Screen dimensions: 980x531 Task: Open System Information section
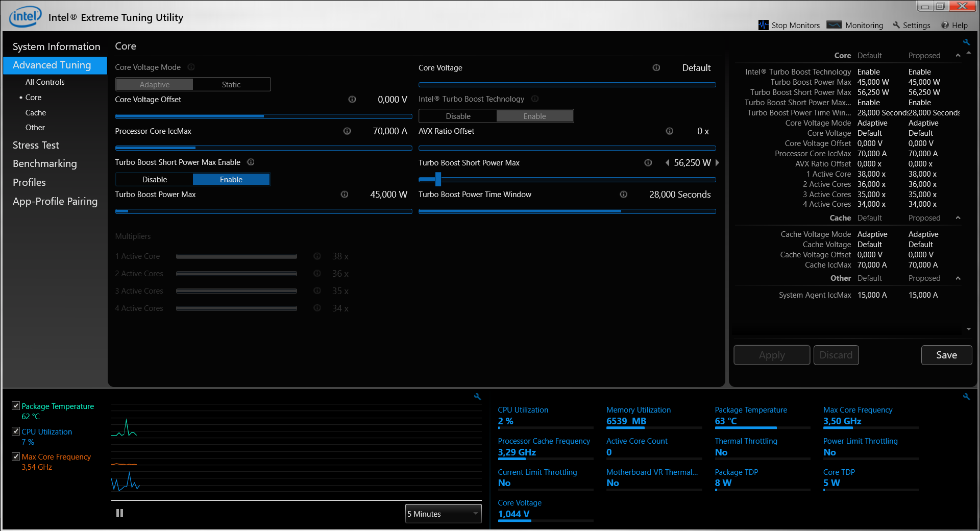(56, 46)
